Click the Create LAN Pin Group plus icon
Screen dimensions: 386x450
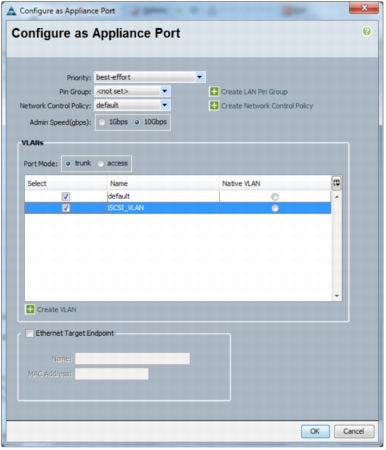214,91
